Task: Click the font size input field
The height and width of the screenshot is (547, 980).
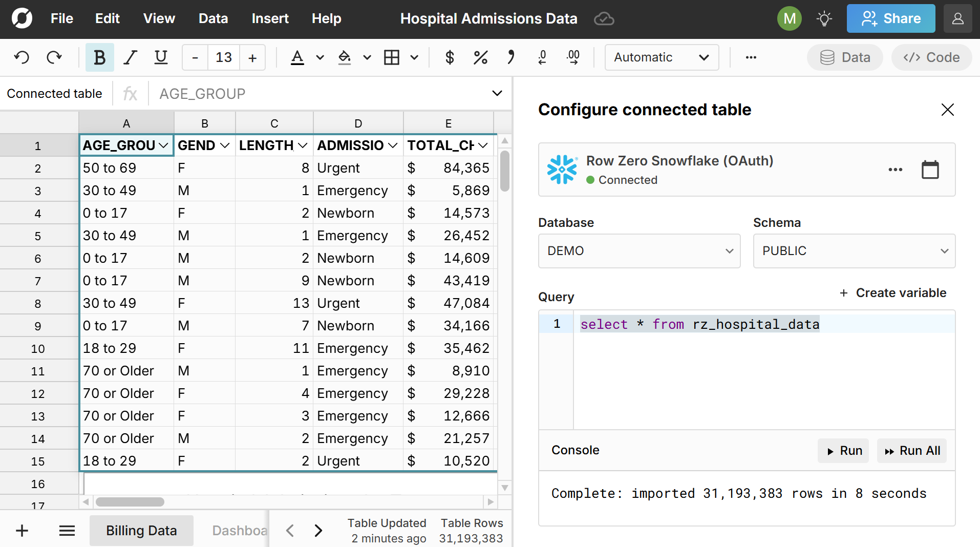Action: (223, 57)
